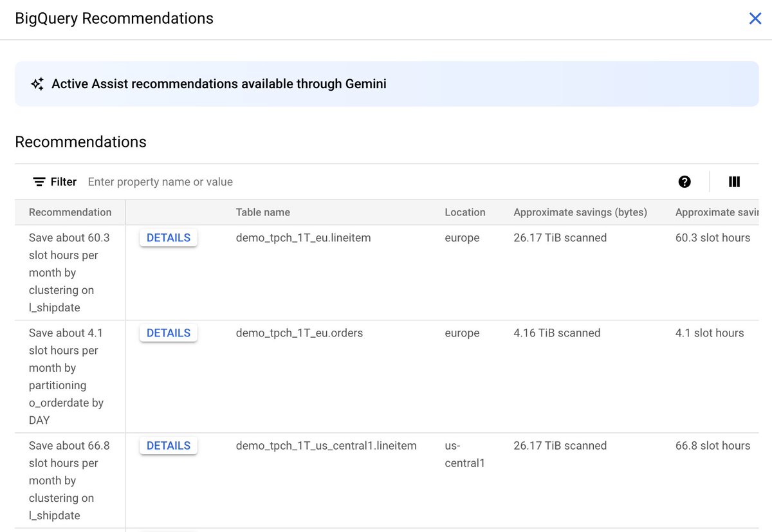772x532 pixels.
Task: Sort by the Recommendation column header
Action: click(69, 212)
